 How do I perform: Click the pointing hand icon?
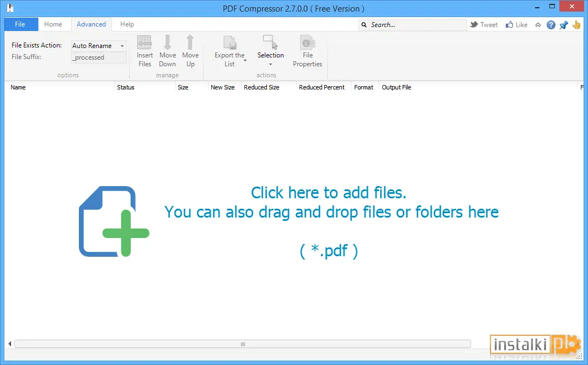coord(576,25)
